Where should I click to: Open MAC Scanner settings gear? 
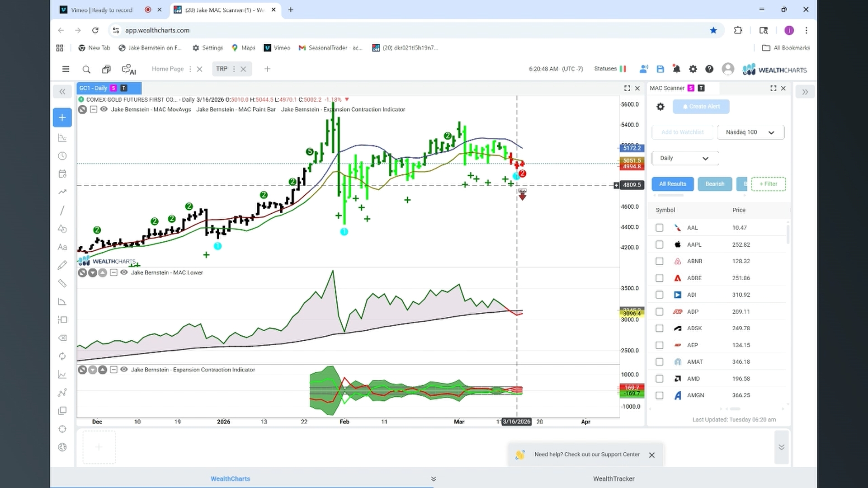click(x=660, y=107)
